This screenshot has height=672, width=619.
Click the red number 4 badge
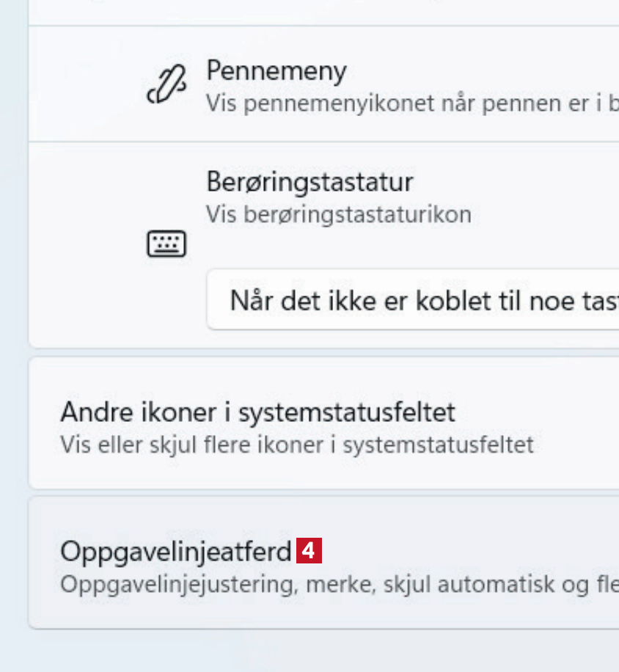tap(309, 551)
